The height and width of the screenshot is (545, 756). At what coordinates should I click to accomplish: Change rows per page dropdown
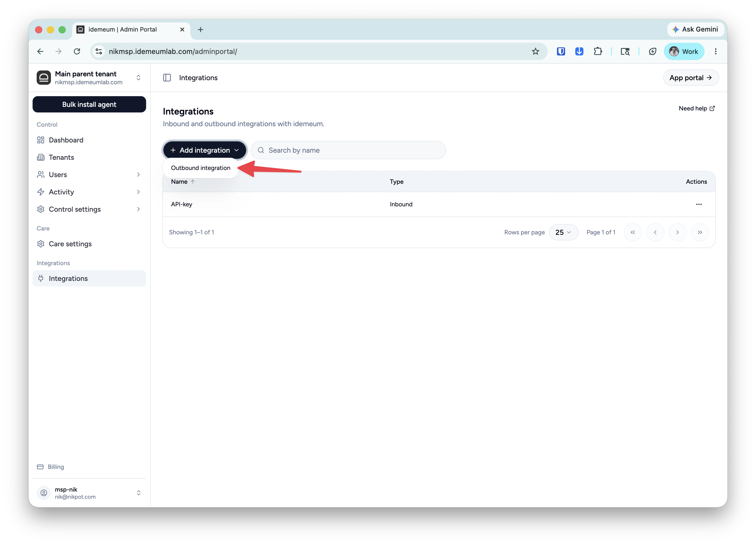[563, 232]
